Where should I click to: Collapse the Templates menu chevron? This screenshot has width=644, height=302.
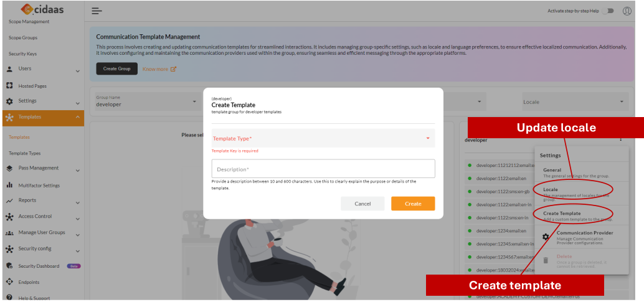78,118
